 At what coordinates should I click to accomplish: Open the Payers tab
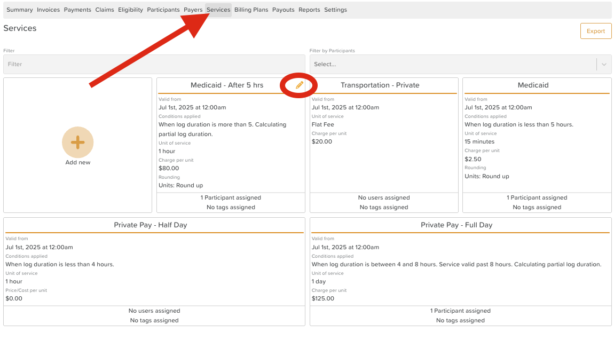click(193, 10)
